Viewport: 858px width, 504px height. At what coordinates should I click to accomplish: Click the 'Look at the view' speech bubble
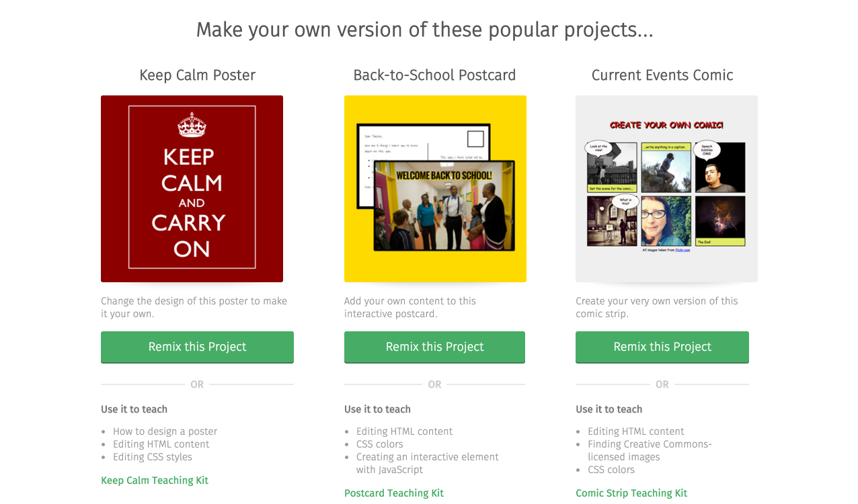point(598,149)
